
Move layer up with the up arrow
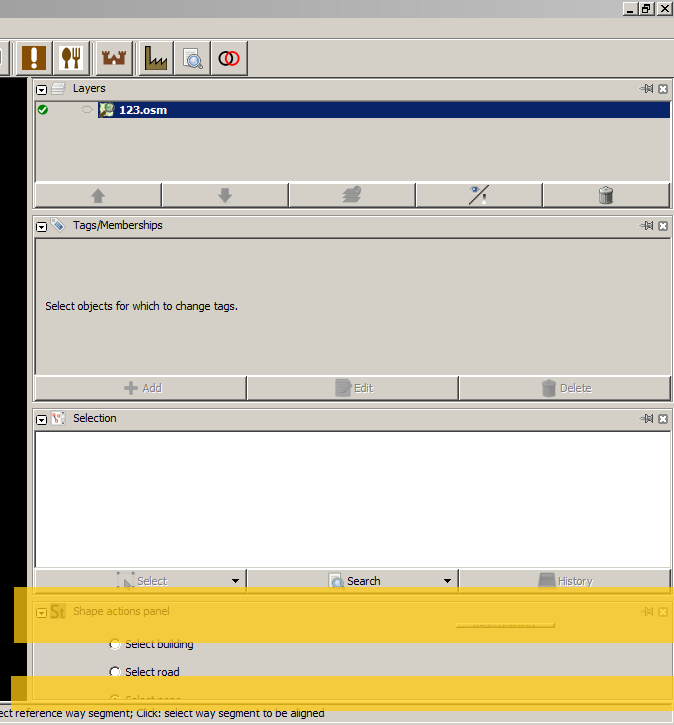click(98, 195)
